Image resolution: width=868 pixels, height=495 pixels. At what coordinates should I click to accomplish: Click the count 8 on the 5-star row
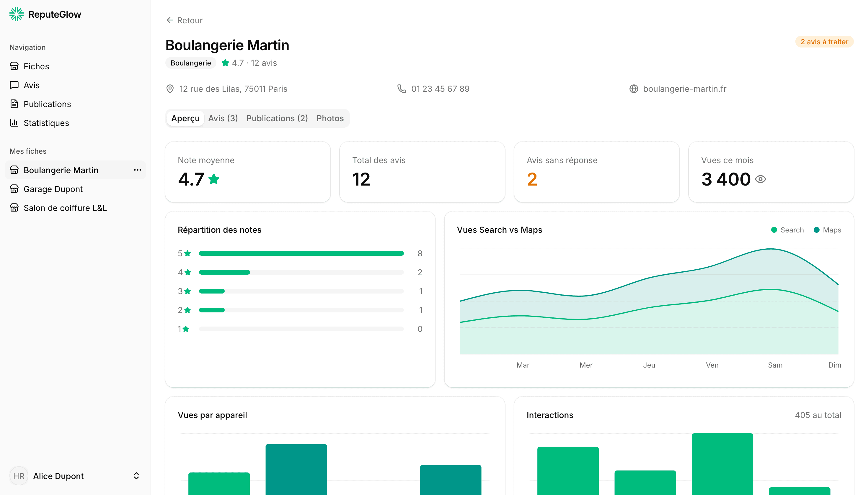(x=420, y=253)
